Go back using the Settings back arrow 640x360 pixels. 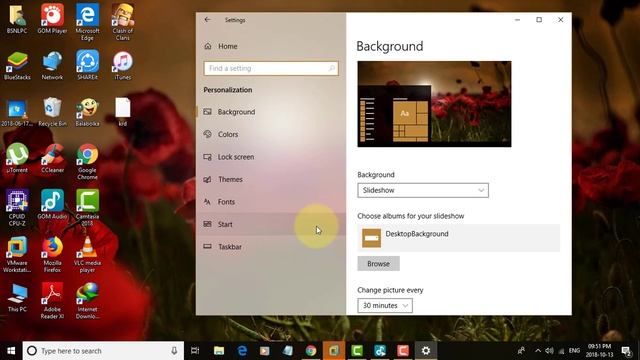(x=208, y=20)
